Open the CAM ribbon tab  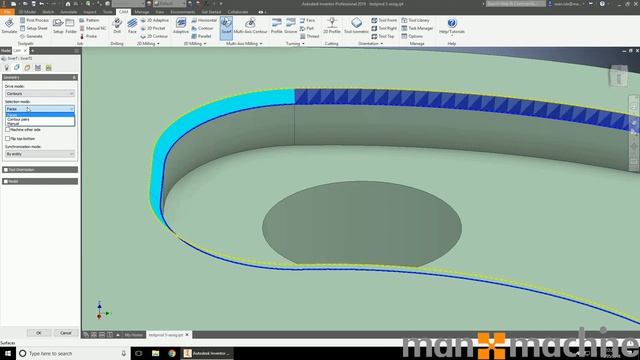point(123,12)
